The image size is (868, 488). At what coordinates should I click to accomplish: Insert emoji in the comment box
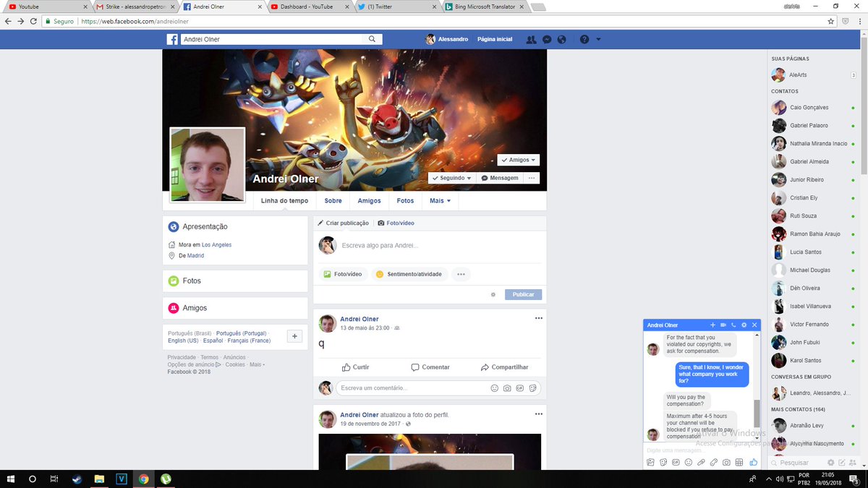(495, 388)
